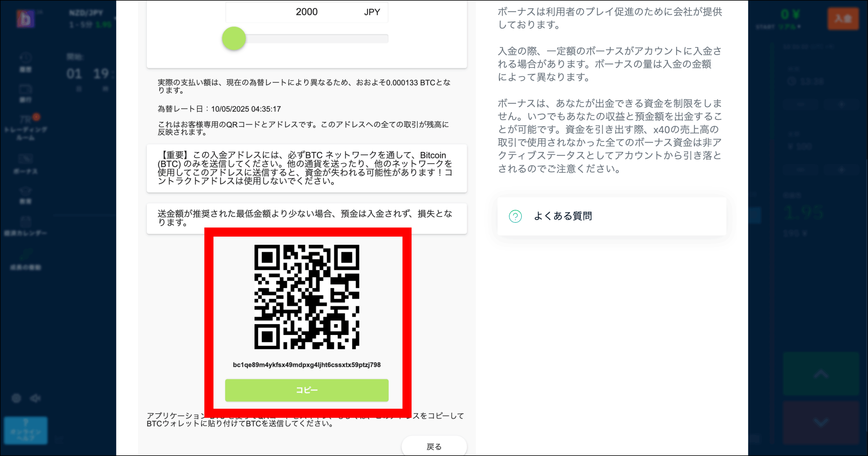
Task: Open the 経済カレンダー calendar icon
Action: point(25,222)
